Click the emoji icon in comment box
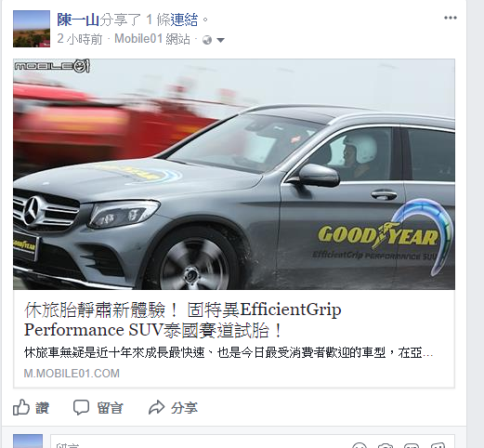484x448 pixels. click(360, 446)
